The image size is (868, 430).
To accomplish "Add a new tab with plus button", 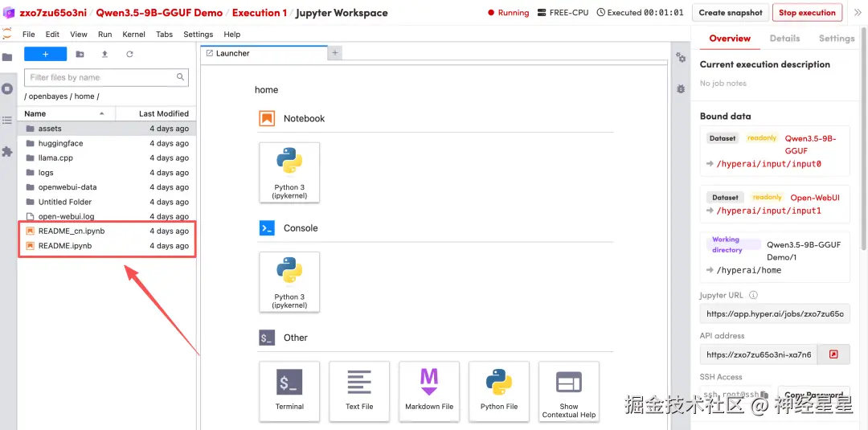I will coord(335,53).
